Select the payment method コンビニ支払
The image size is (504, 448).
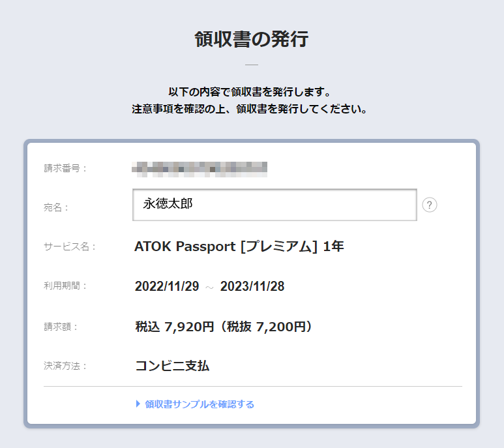coord(172,366)
